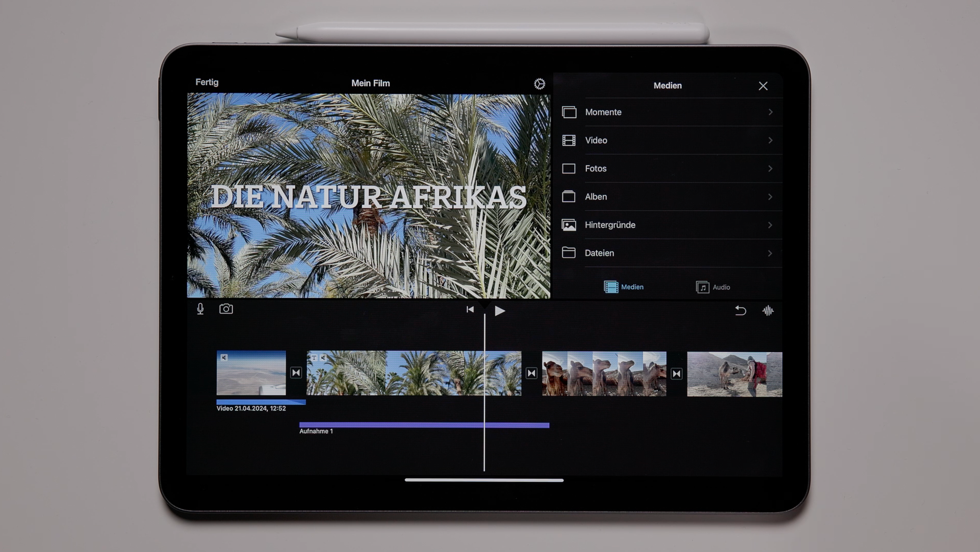Select the title indicator on the palm clip
The height and width of the screenshot is (552, 980).
(x=315, y=358)
